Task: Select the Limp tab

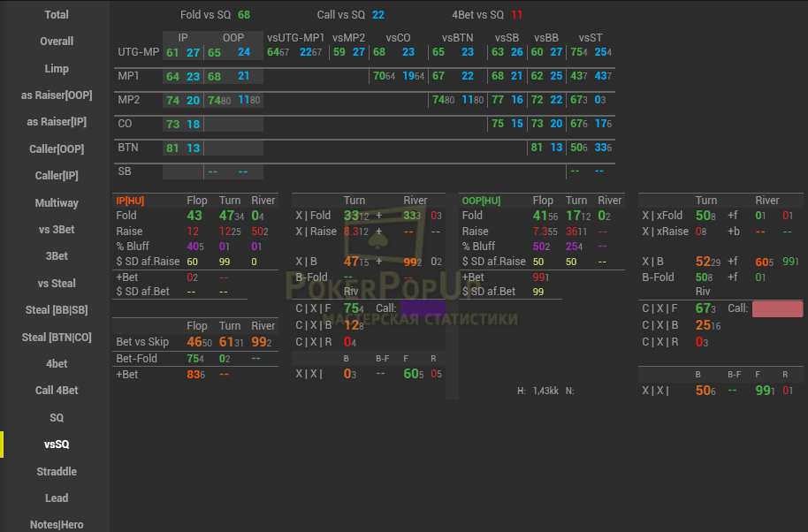Action: tap(56, 68)
